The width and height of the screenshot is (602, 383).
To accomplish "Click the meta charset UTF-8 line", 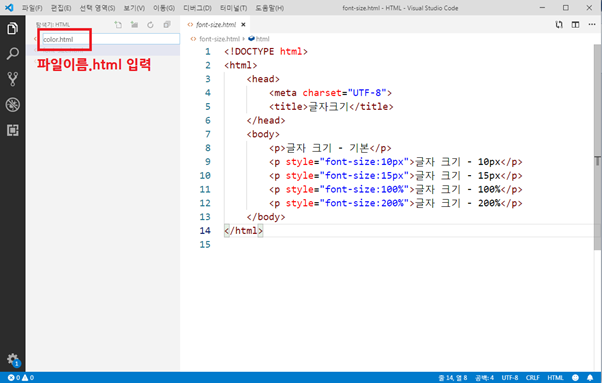I will 330,93.
